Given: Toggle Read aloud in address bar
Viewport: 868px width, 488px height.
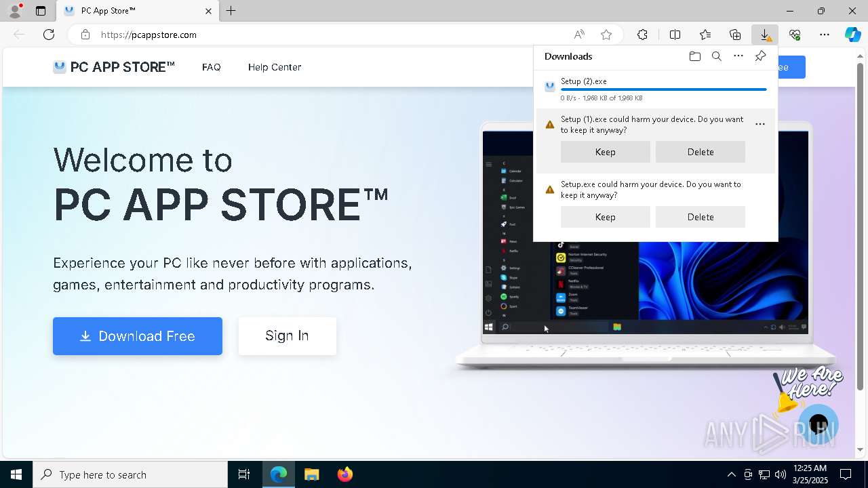Looking at the screenshot, I should (x=579, y=35).
